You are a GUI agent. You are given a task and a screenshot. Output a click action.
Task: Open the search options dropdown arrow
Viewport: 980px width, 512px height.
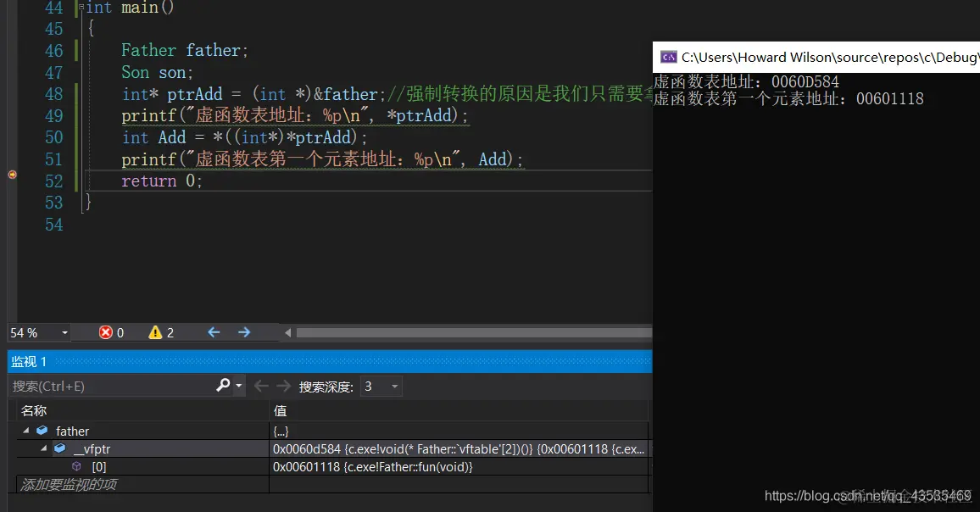(239, 387)
